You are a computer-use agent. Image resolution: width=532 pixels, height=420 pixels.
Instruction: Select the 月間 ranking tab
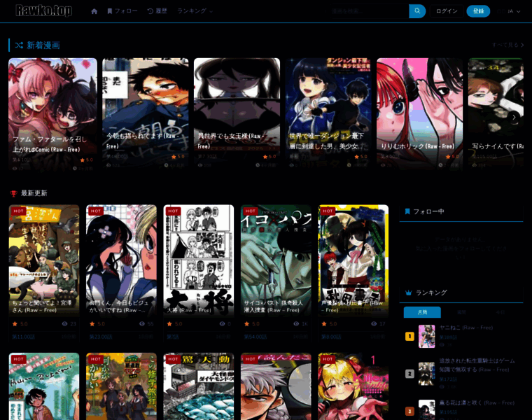422,312
